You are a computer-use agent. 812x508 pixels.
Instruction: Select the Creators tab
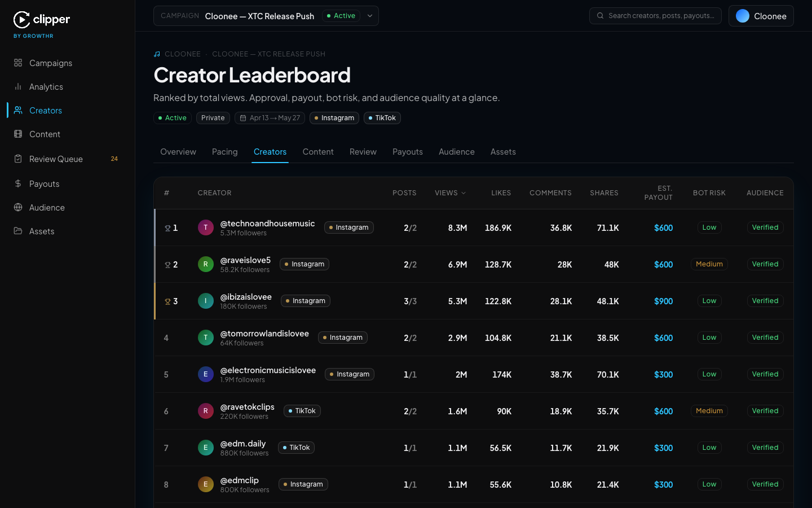[270, 152]
